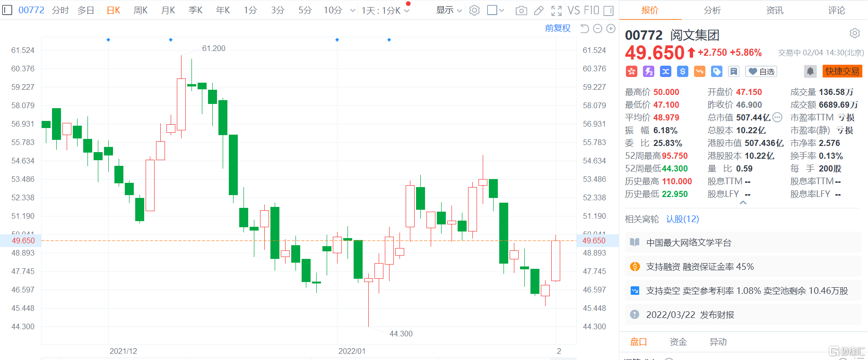Select the 周K chart period
Viewport: 868px width, 360px height.
(140, 10)
